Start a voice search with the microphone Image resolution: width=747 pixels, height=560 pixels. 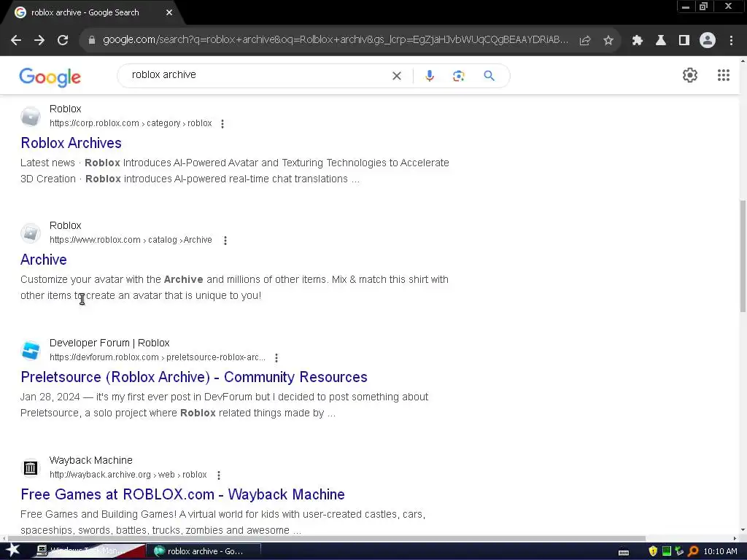[430, 76]
